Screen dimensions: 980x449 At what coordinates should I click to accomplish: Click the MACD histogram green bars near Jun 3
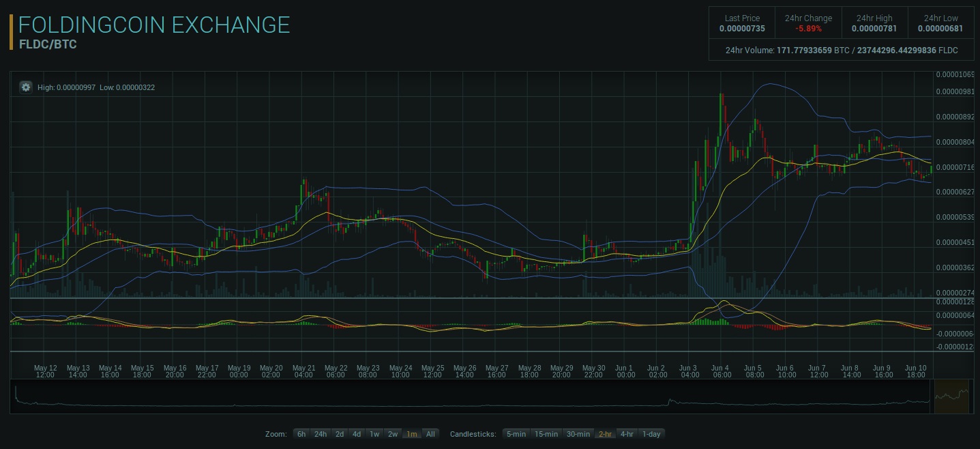[x=709, y=321]
